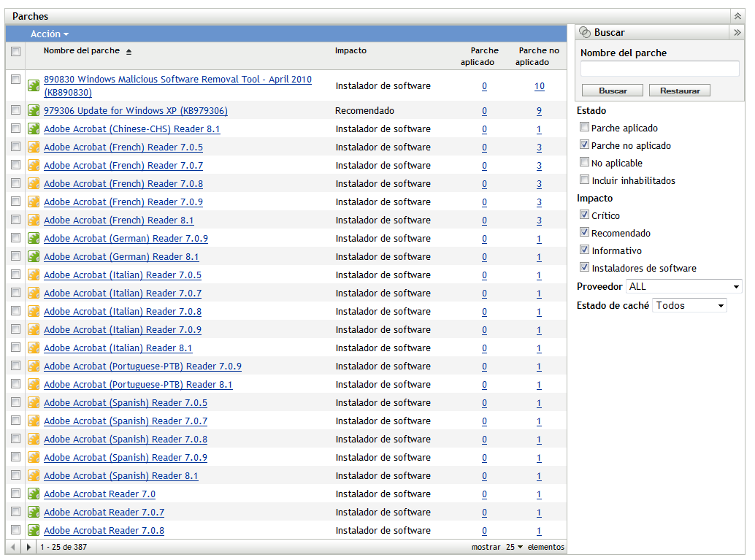Click icon next to Adobe Acrobat (Portuguese-PTB) Reader 7.0.9
The height and width of the screenshot is (560, 755).
[x=34, y=367]
